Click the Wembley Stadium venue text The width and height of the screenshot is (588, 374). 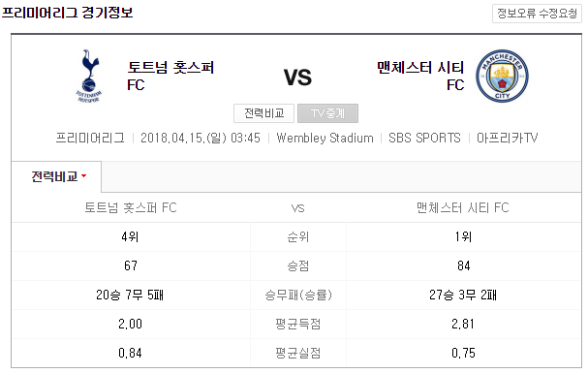[x=325, y=138]
